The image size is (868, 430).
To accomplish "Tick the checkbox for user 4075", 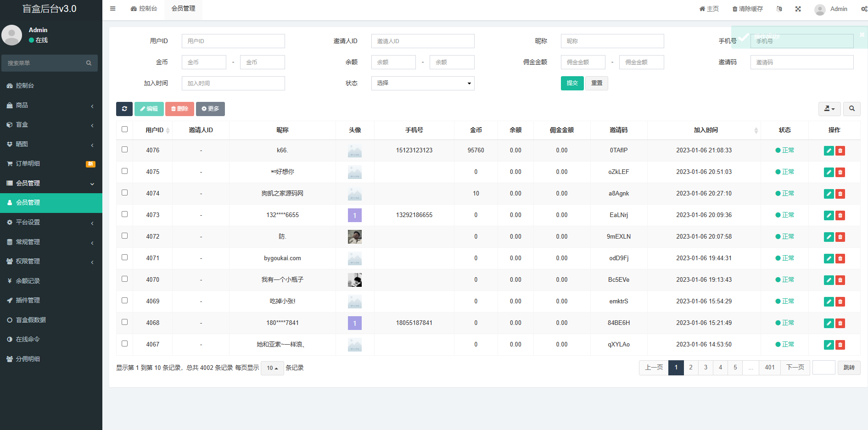I will [x=124, y=171].
